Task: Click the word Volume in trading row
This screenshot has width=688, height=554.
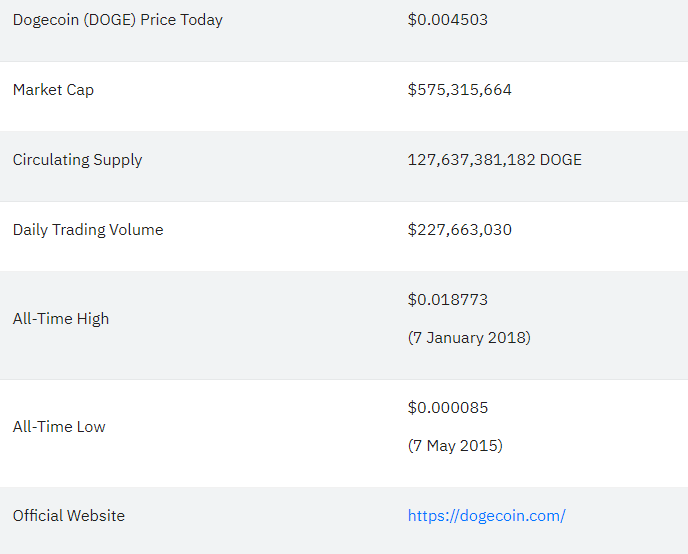Action: click(136, 230)
